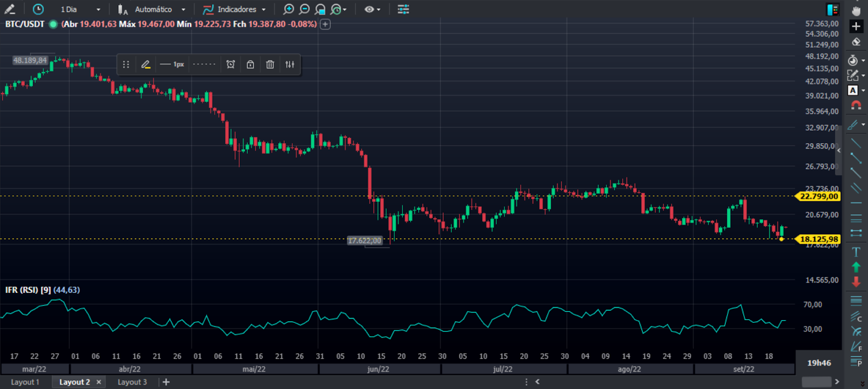Screen dimensions: 868x389
Task: Switch to the Layout 1 tab
Action: tap(25, 382)
